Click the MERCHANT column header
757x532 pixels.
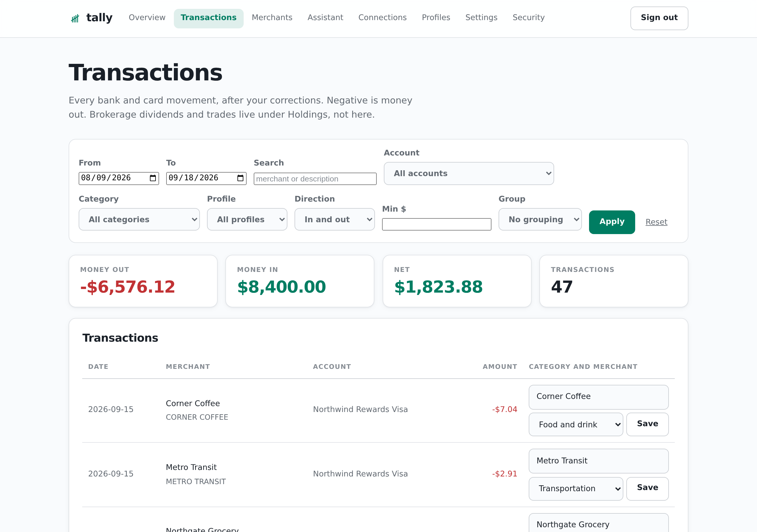[188, 366]
